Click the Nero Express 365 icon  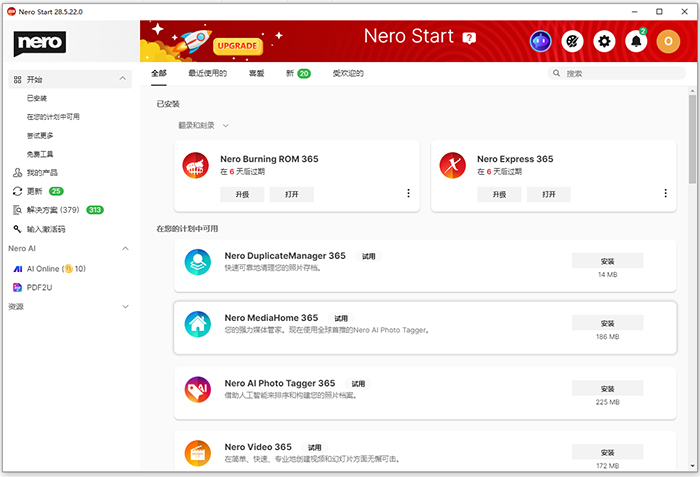click(x=452, y=165)
